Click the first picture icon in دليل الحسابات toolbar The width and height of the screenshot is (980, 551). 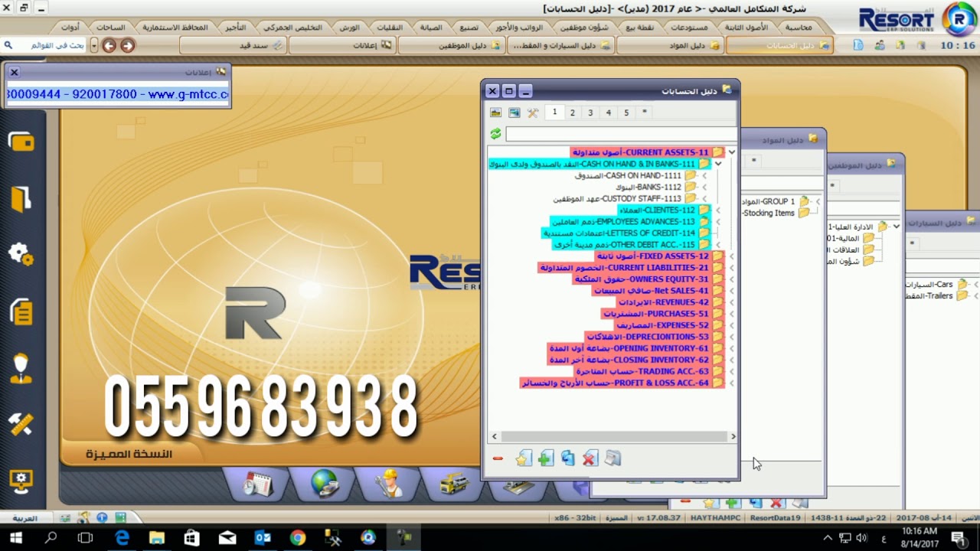click(x=496, y=112)
